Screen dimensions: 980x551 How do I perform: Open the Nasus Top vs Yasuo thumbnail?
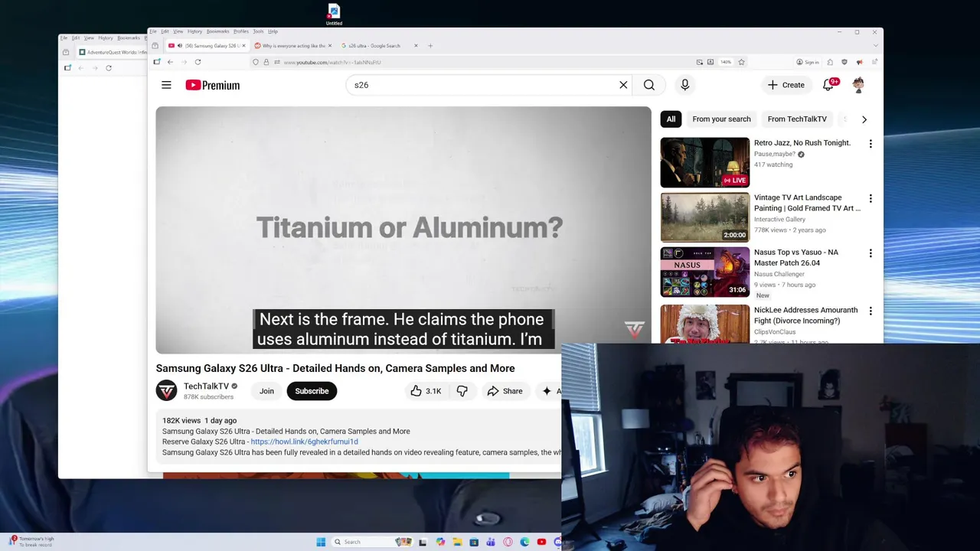point(705,272)
